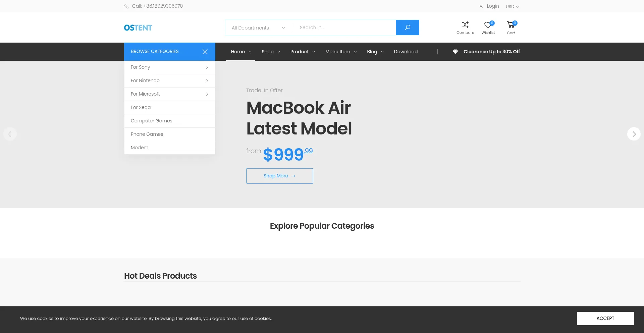Click the Shop More button
The width and height of the screenshot is (644, 333).
(x=279, y=176)
